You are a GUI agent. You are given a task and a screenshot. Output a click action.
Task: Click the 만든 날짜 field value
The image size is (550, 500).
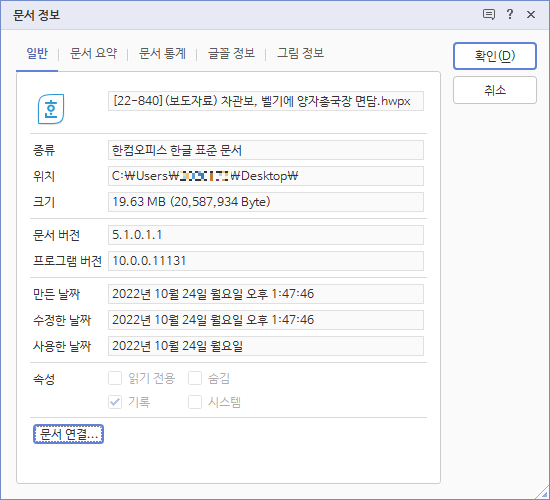click(x=266, y=294)
